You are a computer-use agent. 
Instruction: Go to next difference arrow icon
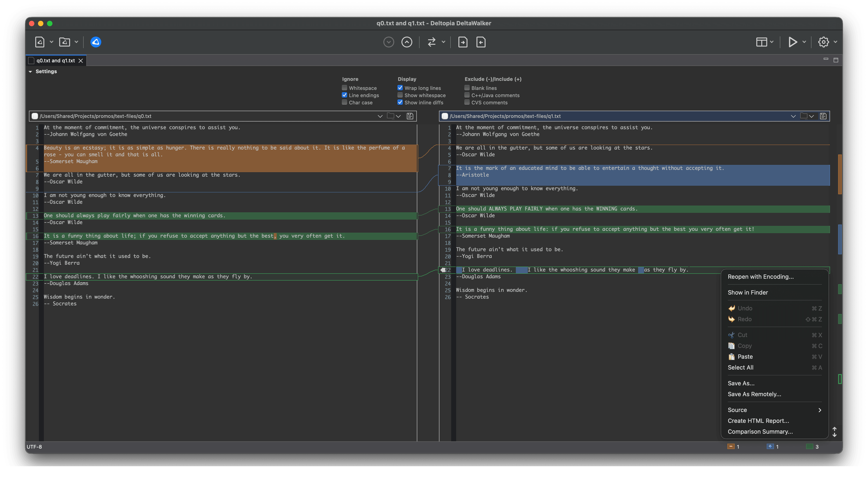click(x=389, y=42)
